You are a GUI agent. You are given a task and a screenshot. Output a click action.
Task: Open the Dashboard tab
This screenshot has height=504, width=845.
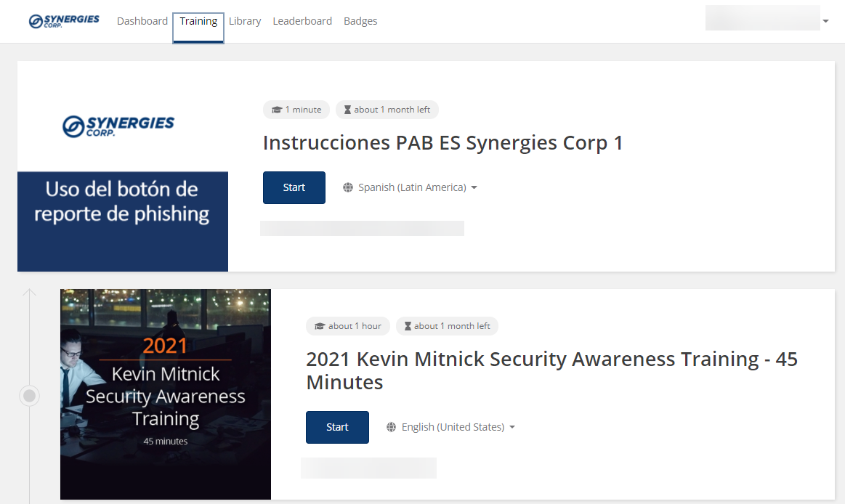(x=142, y=21)
